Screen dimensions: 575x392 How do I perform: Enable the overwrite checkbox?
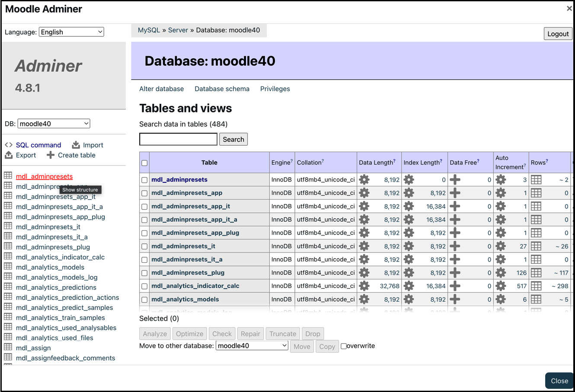click(344, 346)
